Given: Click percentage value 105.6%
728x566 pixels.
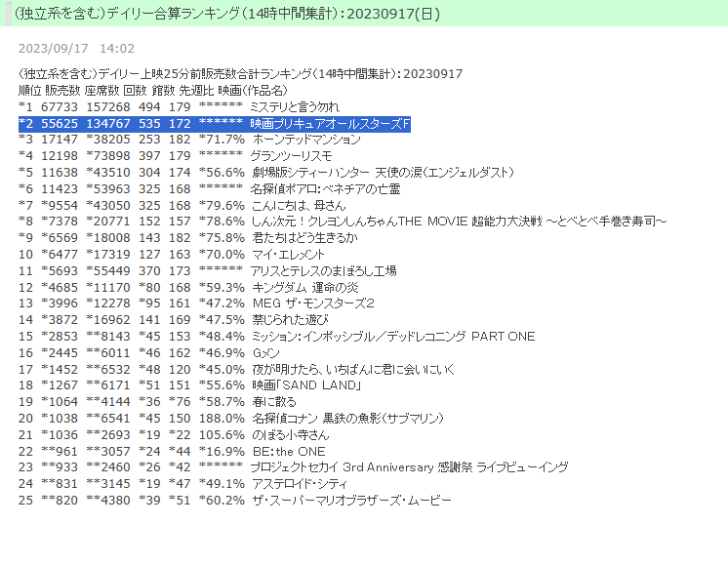Looking at the screenshot, I should pyautogui.click(x=222, y=435).
